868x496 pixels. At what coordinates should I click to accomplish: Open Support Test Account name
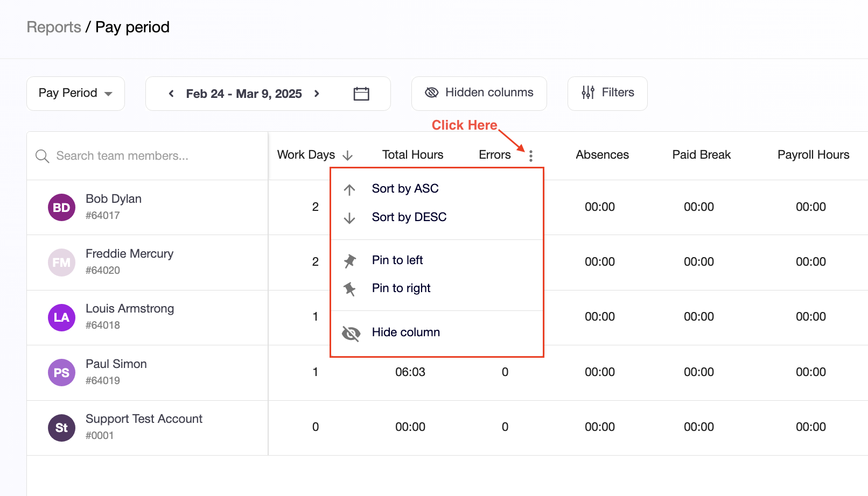144,419
